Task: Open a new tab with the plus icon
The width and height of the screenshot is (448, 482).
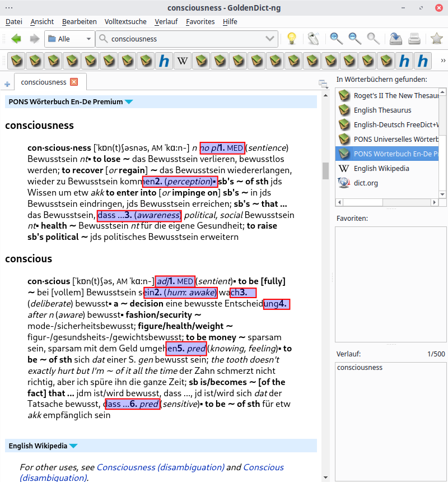Action: click(7, 84)
